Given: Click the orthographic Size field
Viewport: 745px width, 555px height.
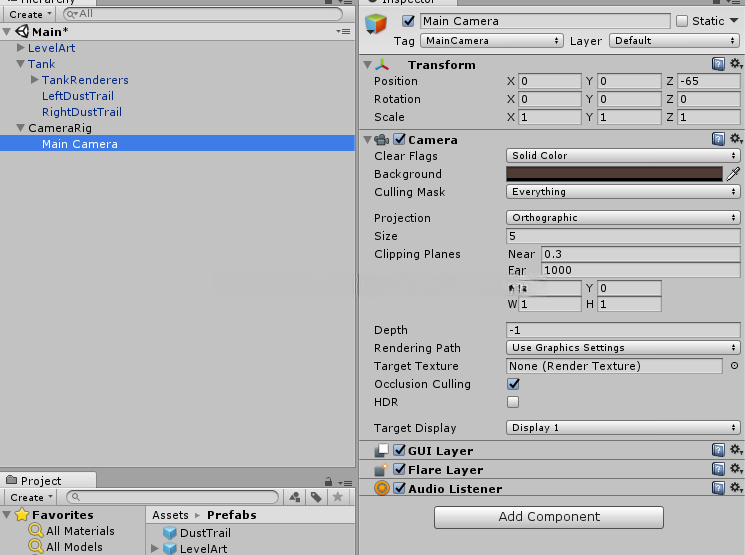Looking at the screenshot, I should click(x=623, y=236).
